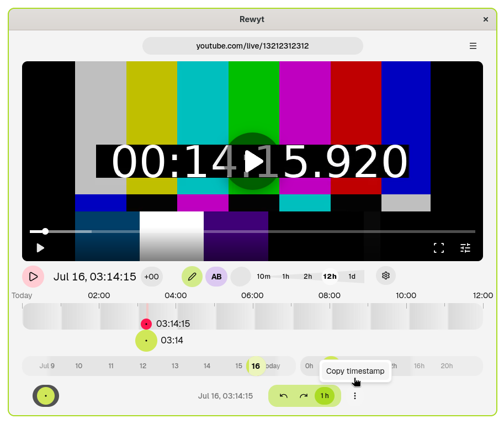
Task: Click the redo arrow icon
Action: pos(304,396)
